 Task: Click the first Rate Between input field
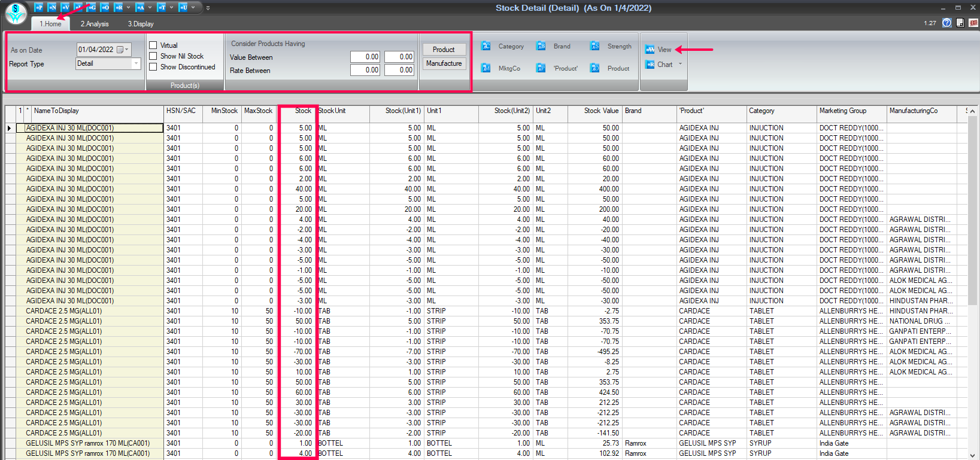point(365,70)
